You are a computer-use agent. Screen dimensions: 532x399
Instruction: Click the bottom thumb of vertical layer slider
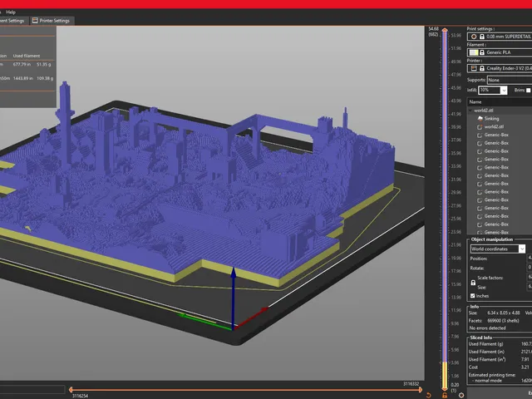click(445, 388)
